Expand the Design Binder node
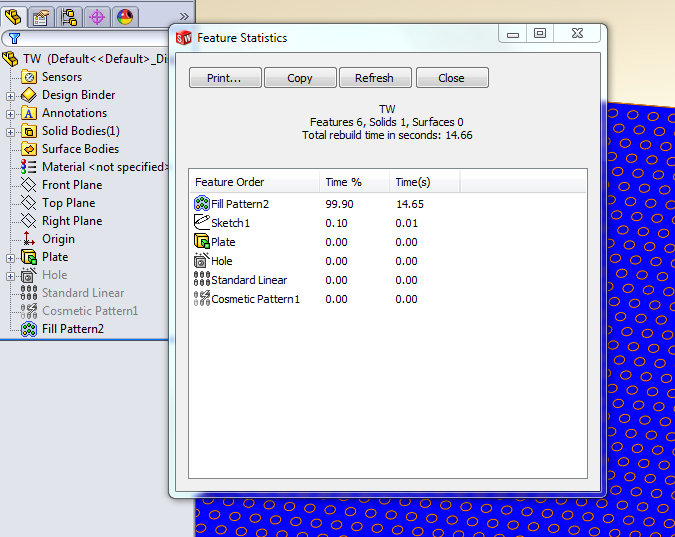675x537 pixels. tap(11, 95)
